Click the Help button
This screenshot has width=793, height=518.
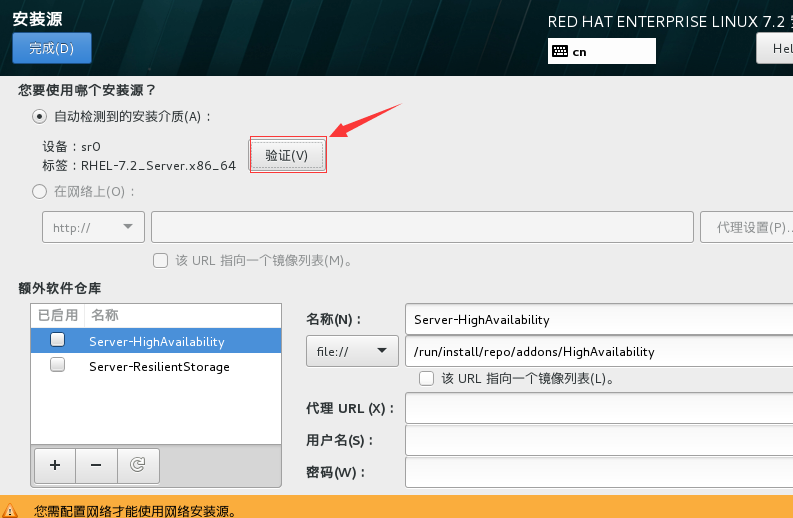775,48
